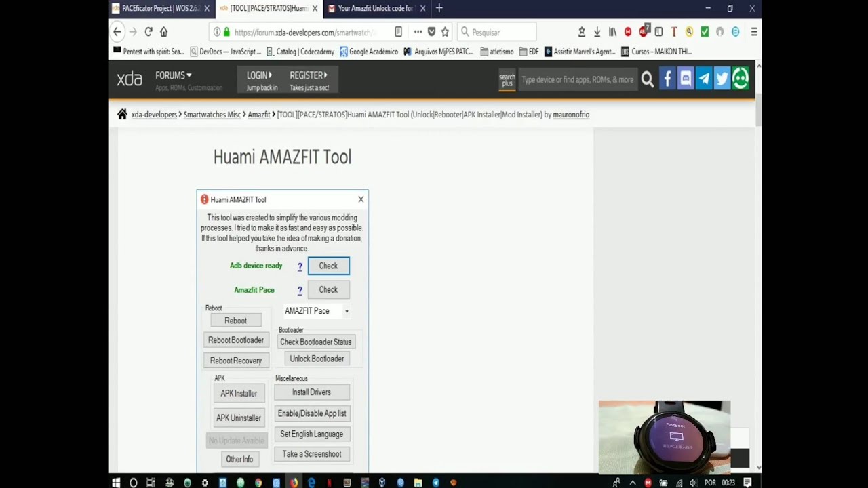
Task: Click the XDA search magnifier icon
Action: pos(648,80)
